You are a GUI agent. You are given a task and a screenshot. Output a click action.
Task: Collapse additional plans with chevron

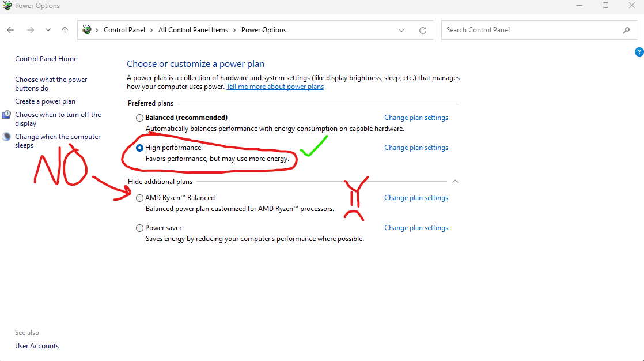coord(455,181)
